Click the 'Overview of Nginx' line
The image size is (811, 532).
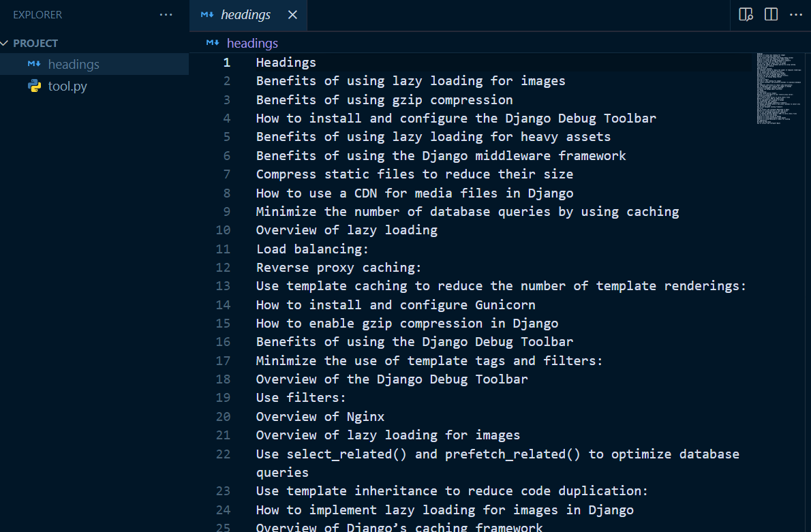[320, 417]
